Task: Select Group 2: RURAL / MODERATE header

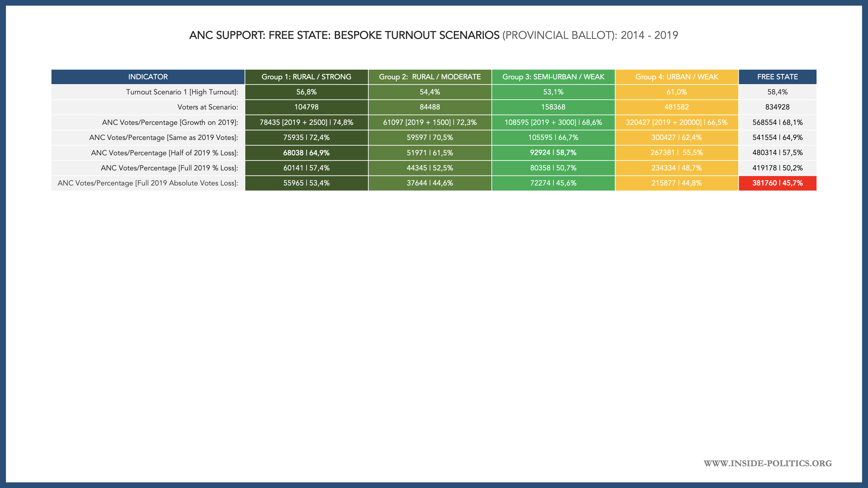Action: (429, 77)
